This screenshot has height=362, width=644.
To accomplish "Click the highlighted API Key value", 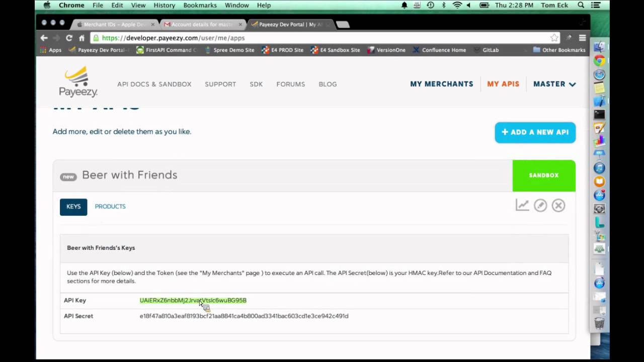I will pyautogui.click(x=193, y=300).
